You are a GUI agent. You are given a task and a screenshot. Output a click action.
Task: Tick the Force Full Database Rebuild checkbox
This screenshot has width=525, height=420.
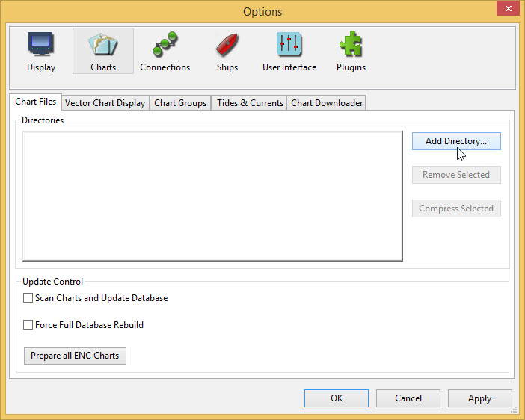[28, 325]
